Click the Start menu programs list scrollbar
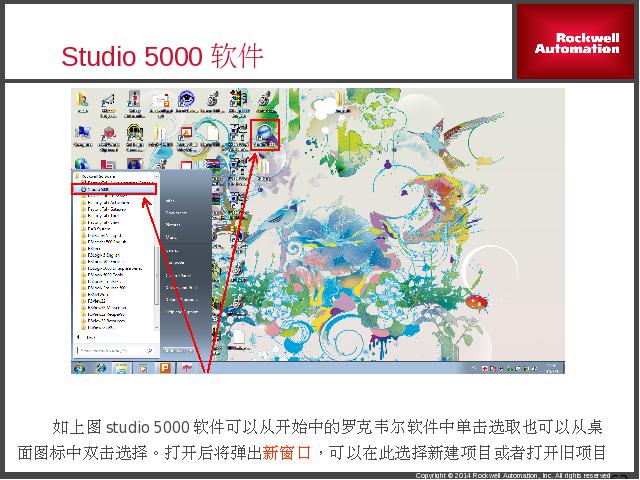This screenshot has height=480, width=640. click(x=156, y=275)
